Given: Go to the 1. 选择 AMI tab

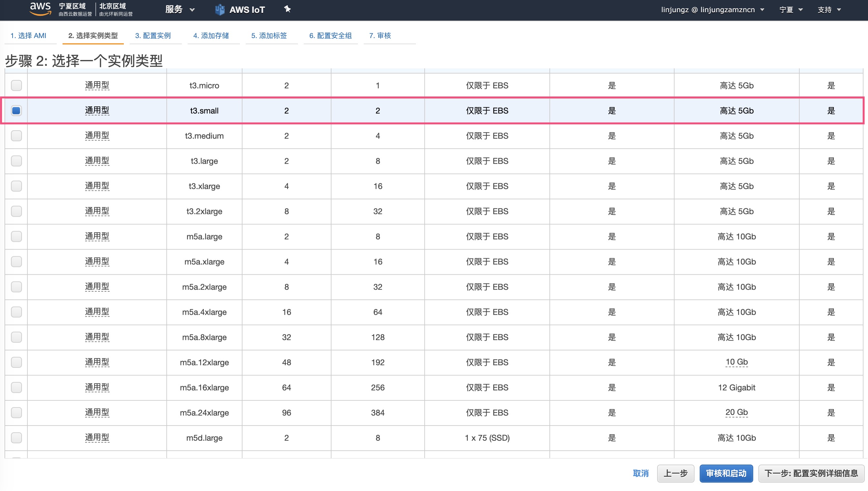Looking at the screenshot, I should [28, 36].
